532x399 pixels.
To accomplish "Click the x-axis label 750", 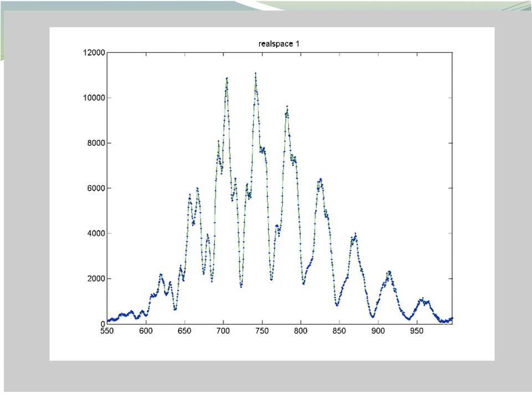I will point(262,331).
